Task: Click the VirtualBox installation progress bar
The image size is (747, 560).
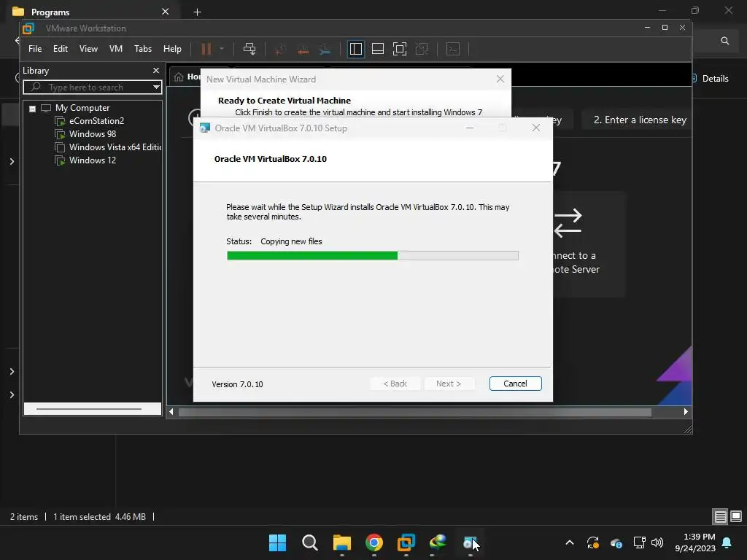Action: tap(373, 256)
